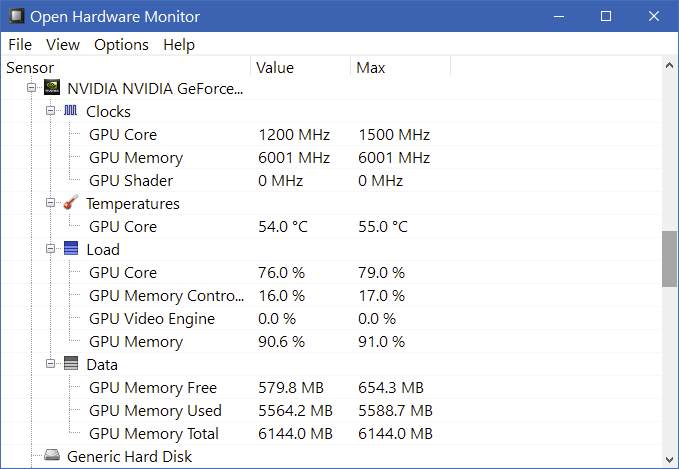Collapse the Clocks group
Viewport: 679px width, 469px height.
[x=51, y=111]
